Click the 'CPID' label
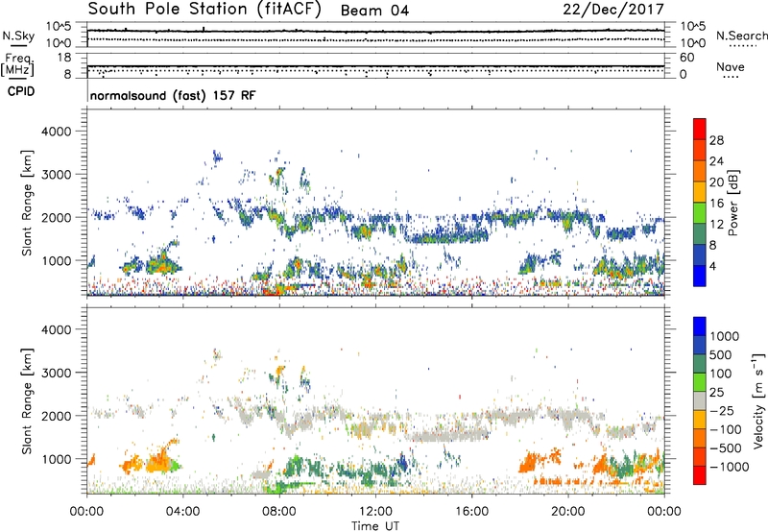This screenshot has height=532, width=768. pyautogui.click(x=21, y=91)
